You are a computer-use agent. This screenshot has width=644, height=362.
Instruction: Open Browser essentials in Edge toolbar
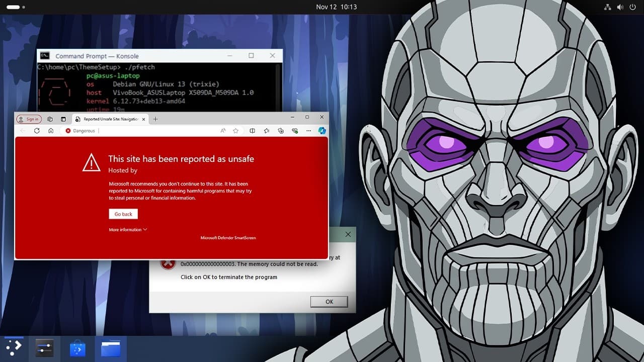coord(295,130)
